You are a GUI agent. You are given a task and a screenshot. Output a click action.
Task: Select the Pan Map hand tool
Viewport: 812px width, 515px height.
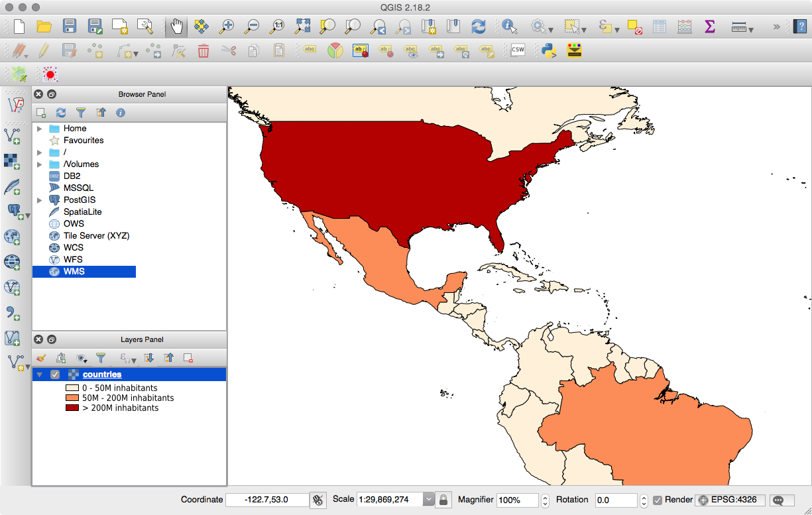coord(176,27)
